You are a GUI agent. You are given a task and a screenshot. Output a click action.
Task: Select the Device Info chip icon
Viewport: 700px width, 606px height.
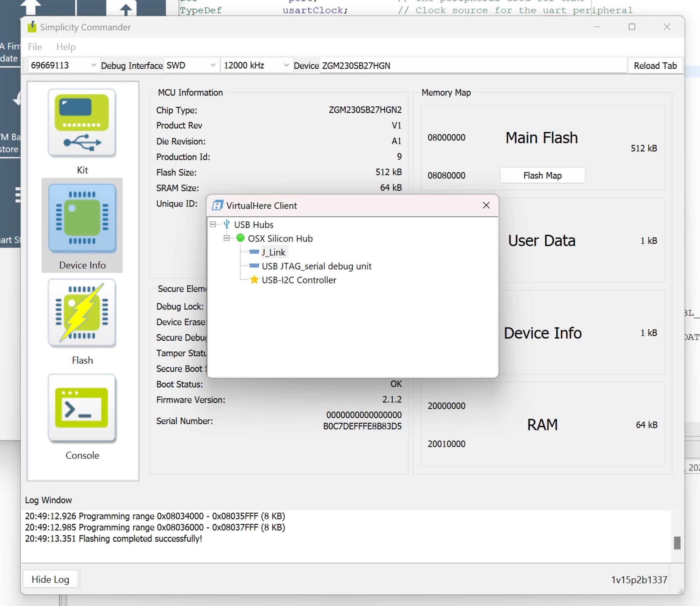point(82,218)
